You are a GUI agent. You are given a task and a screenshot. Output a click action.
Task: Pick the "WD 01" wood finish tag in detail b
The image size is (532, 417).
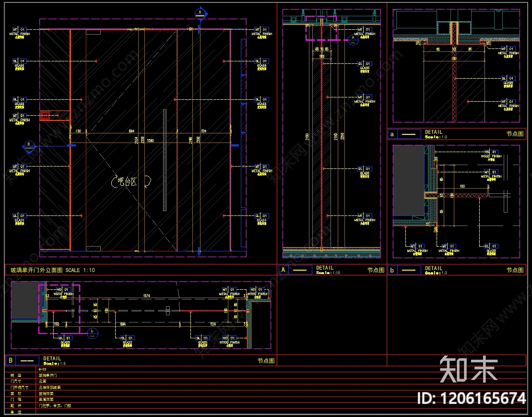point(491,152)
